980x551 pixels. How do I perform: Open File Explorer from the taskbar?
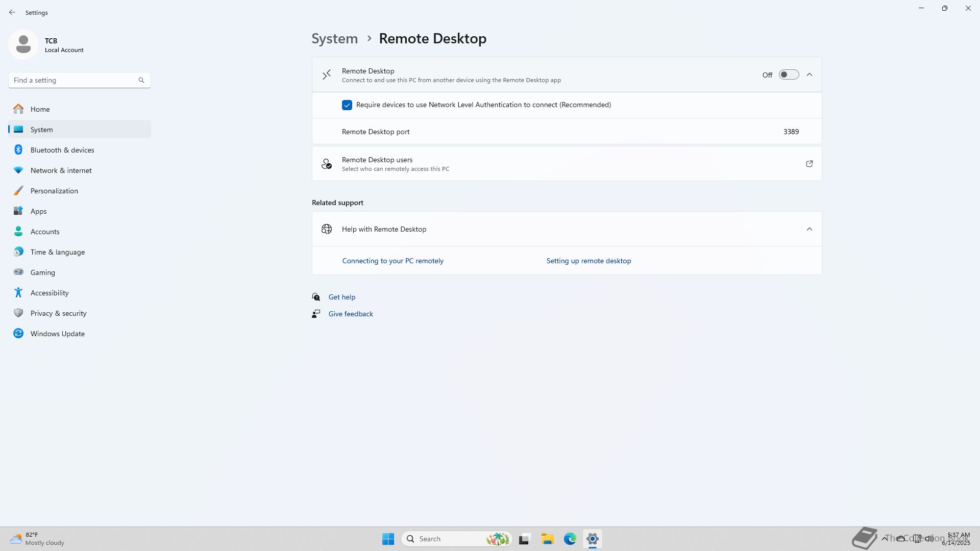[547, 539]
